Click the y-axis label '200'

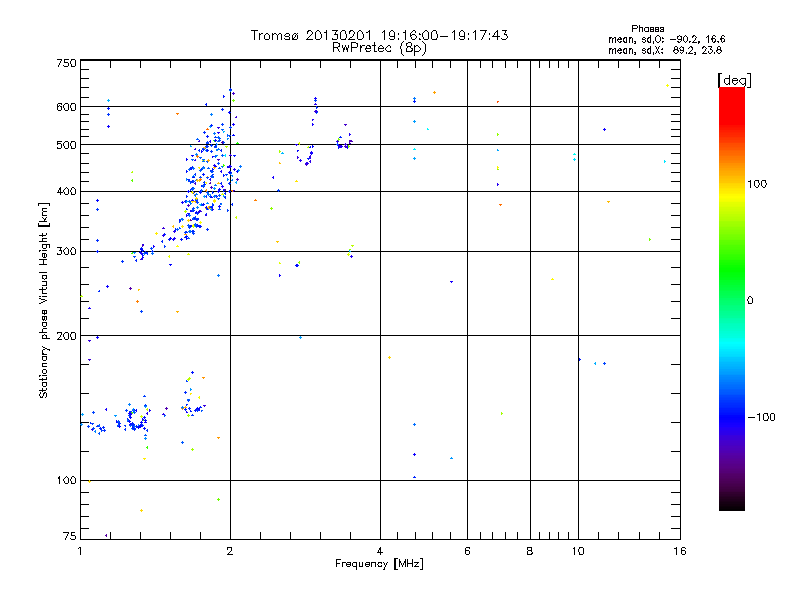66,336
